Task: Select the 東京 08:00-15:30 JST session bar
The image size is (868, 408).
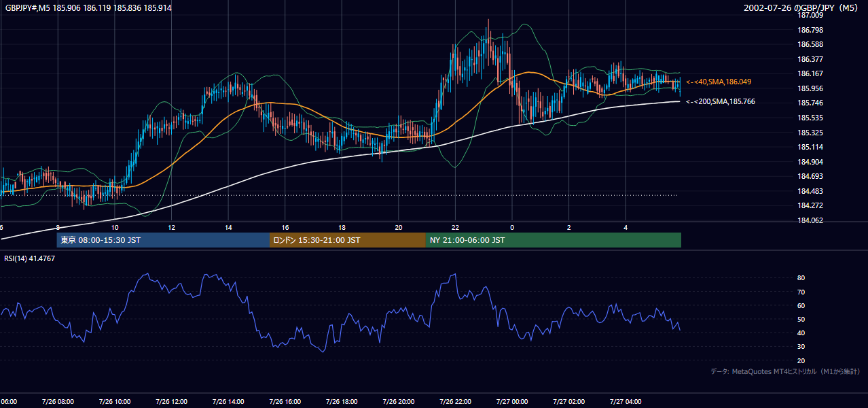Action: point(163,240)
